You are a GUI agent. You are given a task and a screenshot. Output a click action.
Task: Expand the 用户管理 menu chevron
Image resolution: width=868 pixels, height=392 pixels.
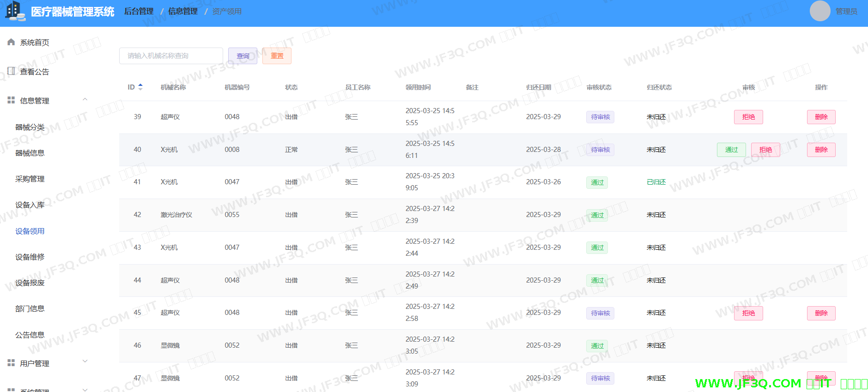pyautogui.click(x=85, y=361)
